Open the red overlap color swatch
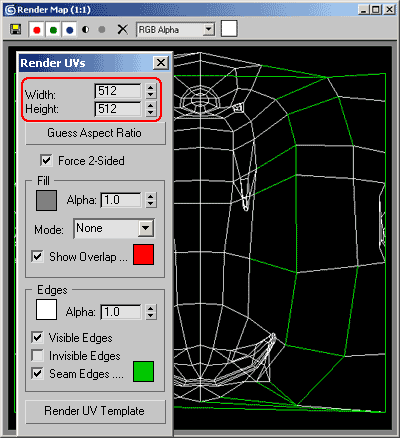Image resolution: width=400 pixels, height=438 pixels. 144,255
